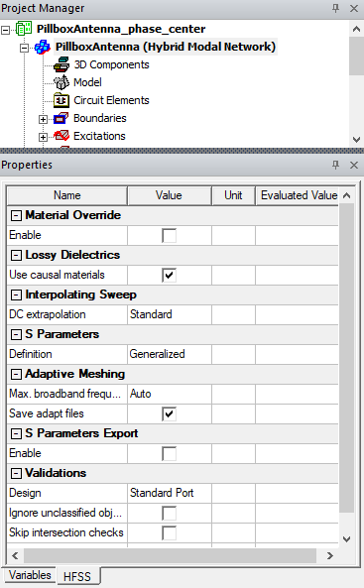Collapse the PillboxAntenna design node
Image resolution: width=364 pixels, height=588 pixels.
pyautogui.click(x=25, y=48)
